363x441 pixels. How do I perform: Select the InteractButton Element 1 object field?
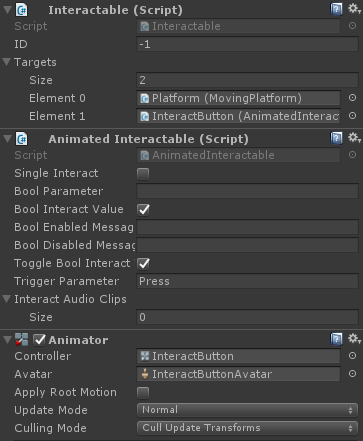click(x=238, y=116)
